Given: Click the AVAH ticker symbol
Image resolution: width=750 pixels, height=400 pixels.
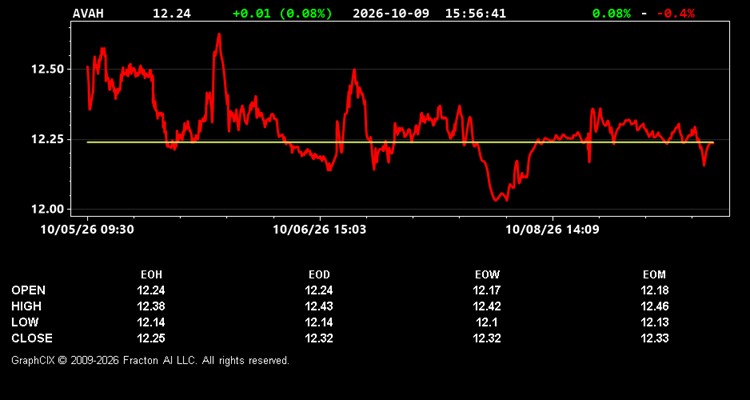Looking at the screenshot, I should pyautogui.click(x=88, y=13).
